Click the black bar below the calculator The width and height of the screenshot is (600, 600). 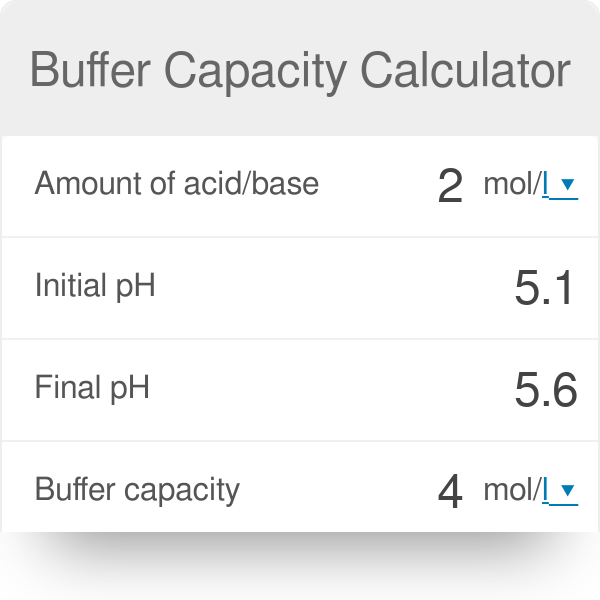300,566
